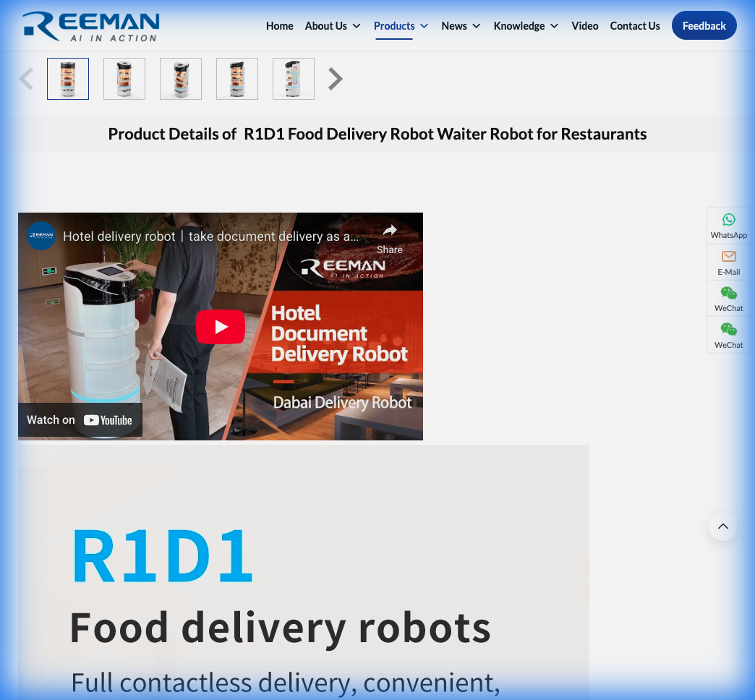Click the second WeChat icon in sidebar
The width and height of the screenshot is (755, 700).
[x=728, y=335]
